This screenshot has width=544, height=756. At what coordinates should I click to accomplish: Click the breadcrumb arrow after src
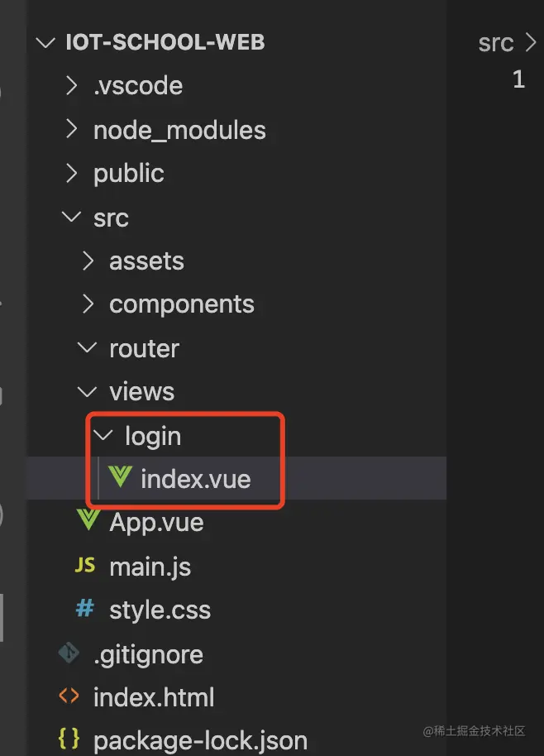click(x=531, y=42)
